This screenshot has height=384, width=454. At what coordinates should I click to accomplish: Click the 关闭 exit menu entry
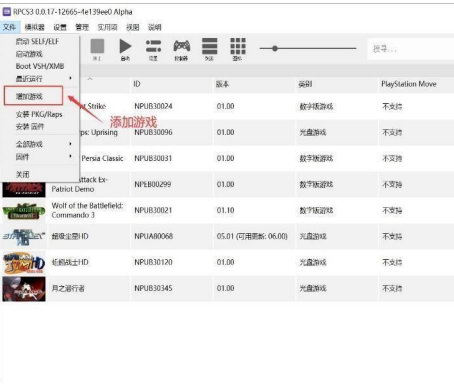point(23,174)
